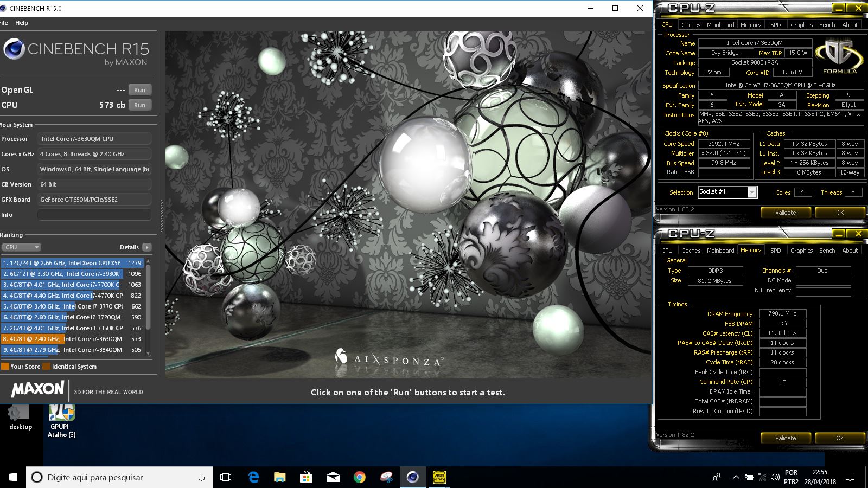
Task: Open the Action Center notifications
Action: pyautogui.click(x=850, y=477)
